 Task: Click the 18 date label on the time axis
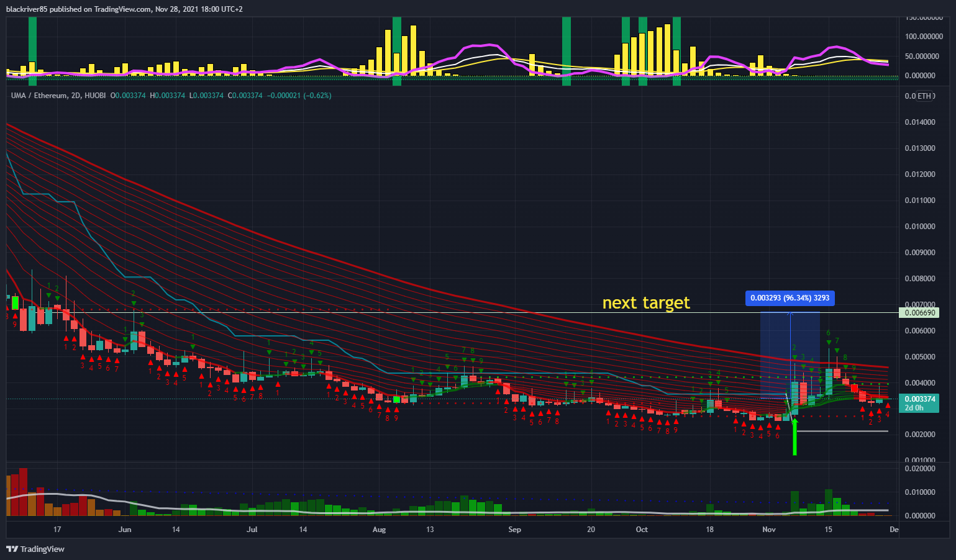[x=709, y=530]
